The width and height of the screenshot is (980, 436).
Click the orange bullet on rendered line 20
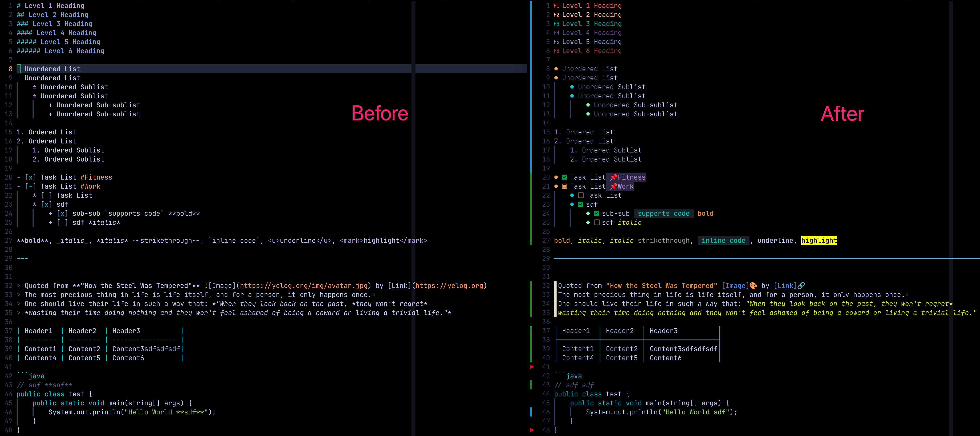click(x=556, y=177)
